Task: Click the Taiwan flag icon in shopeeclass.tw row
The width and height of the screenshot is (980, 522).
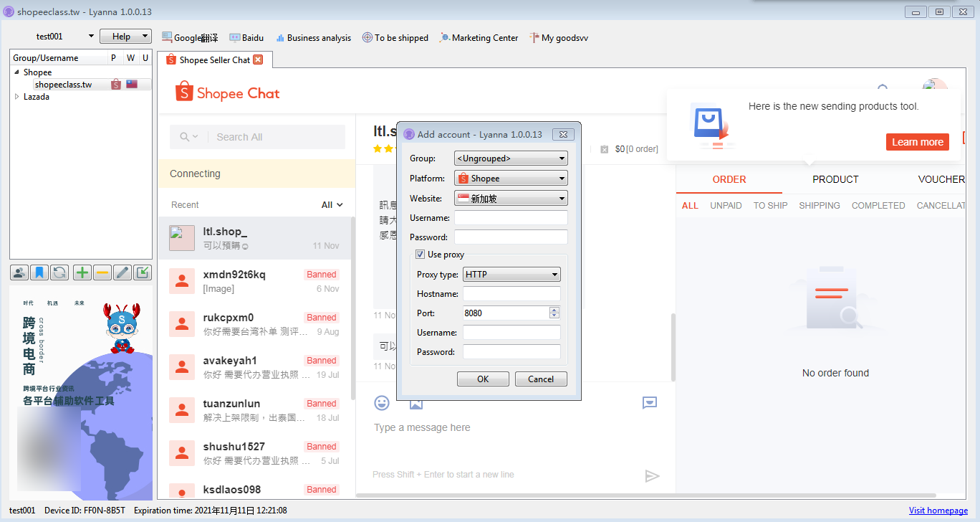Action: point(132,85)
